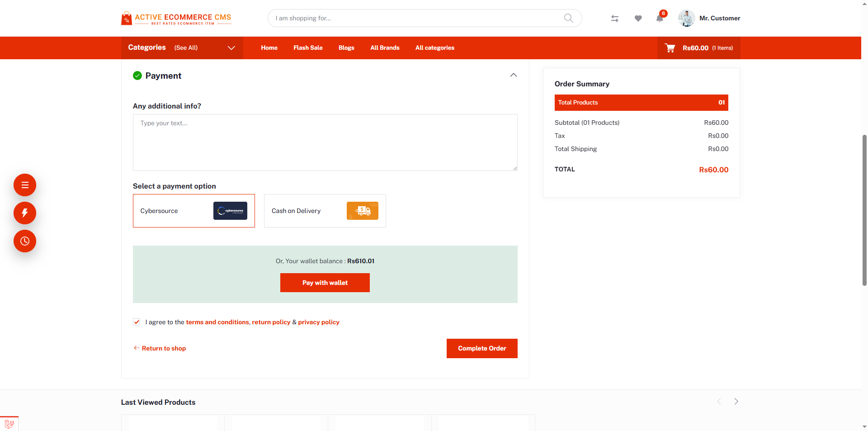Click the See All categories link
Screen dimensions: 868x431
point(186,47)
